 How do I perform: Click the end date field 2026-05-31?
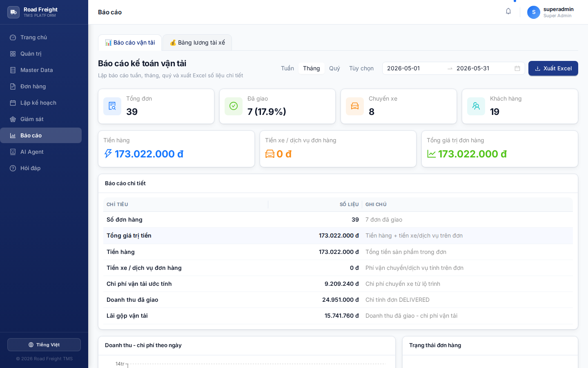point(483,68)
